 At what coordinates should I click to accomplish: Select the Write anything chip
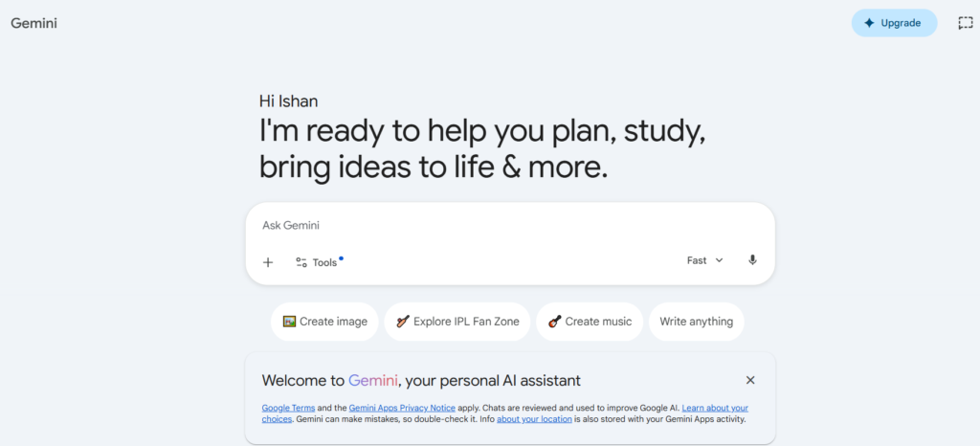(x=697, y=322)
